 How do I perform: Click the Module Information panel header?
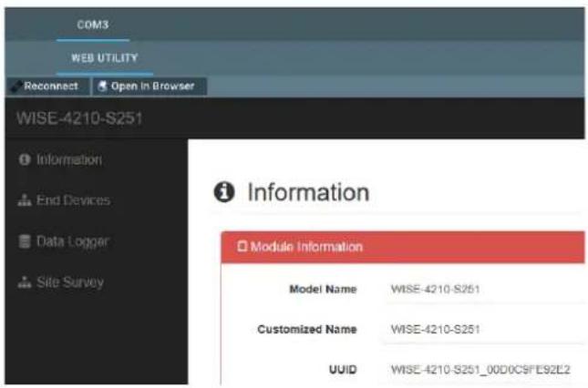403,247
